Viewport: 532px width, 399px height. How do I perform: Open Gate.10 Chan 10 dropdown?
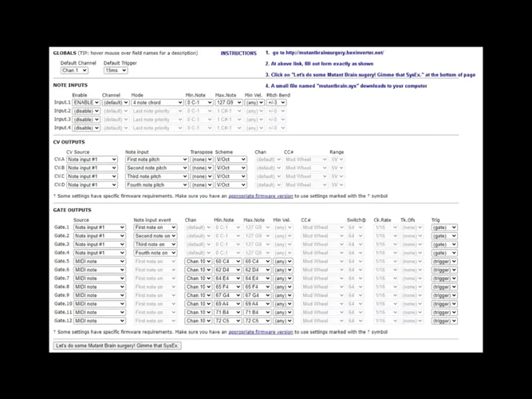(x=199, y=303)
